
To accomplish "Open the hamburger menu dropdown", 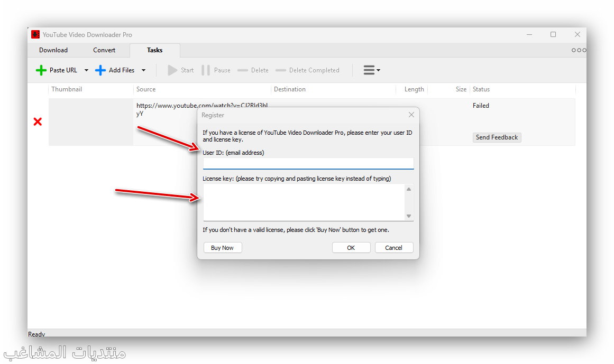I will [x=372, y=70].
